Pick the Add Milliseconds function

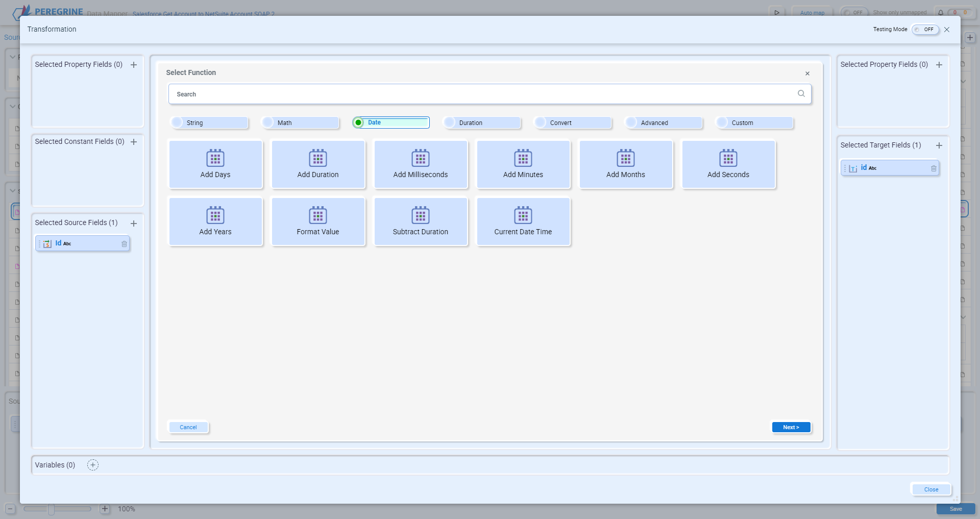(421, 164)
